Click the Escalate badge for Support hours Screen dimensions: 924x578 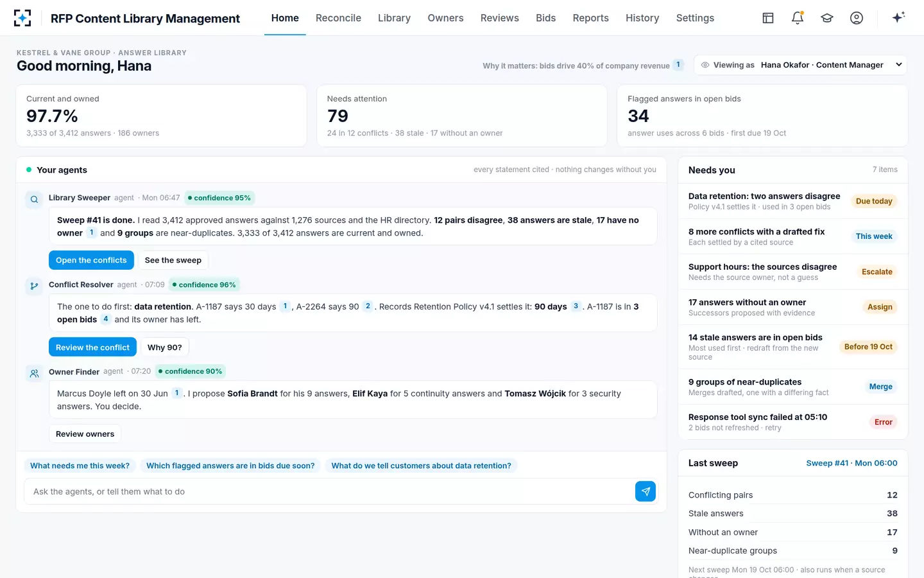(x=877, y=272)
